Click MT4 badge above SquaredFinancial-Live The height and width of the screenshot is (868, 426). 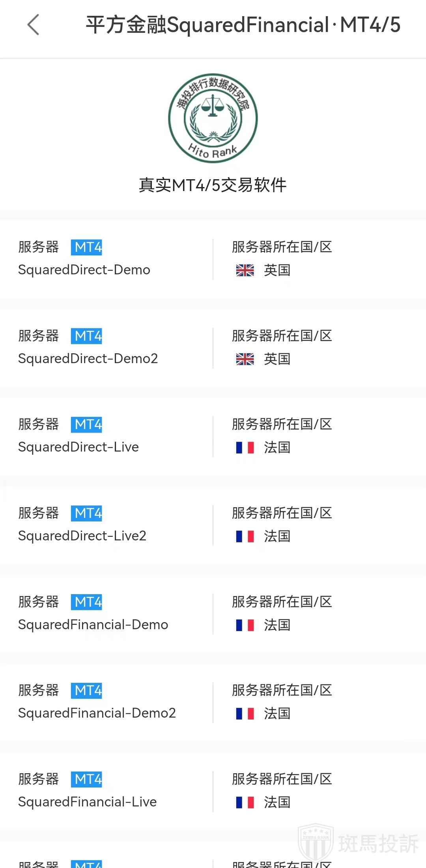click(x=87, y=780)
